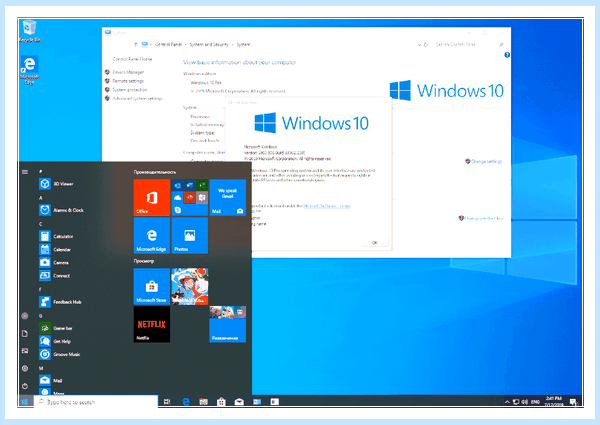Open Feedback Hub from Start menu
600x425 pixels.
pyautogui.click(x=60, y=302)
